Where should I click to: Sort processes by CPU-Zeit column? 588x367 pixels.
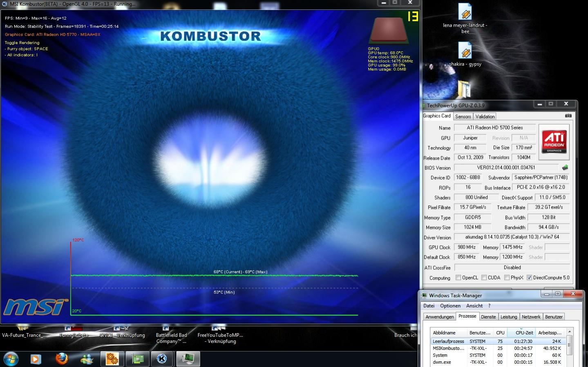(521, 333)
